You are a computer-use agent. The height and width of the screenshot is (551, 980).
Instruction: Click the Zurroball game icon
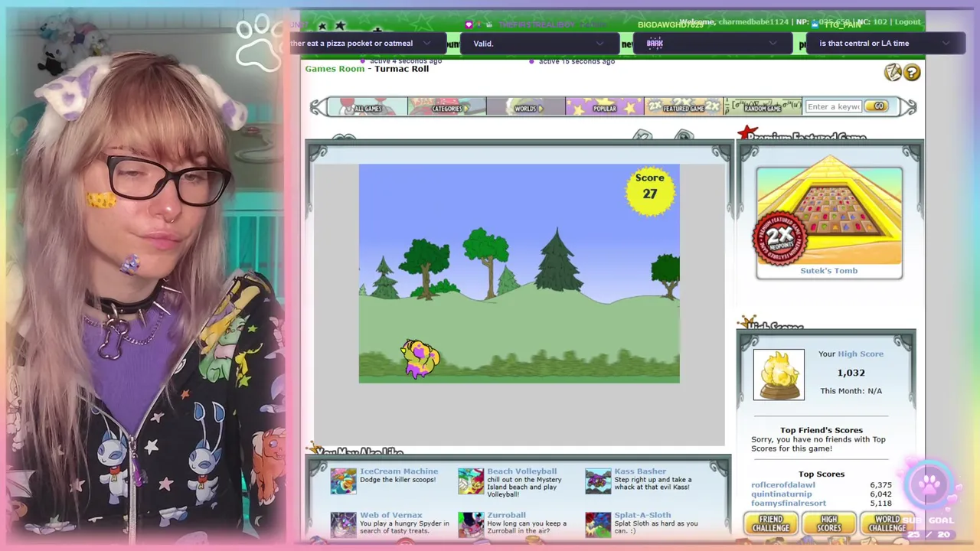pyautogui.click(x=471, y=525)
